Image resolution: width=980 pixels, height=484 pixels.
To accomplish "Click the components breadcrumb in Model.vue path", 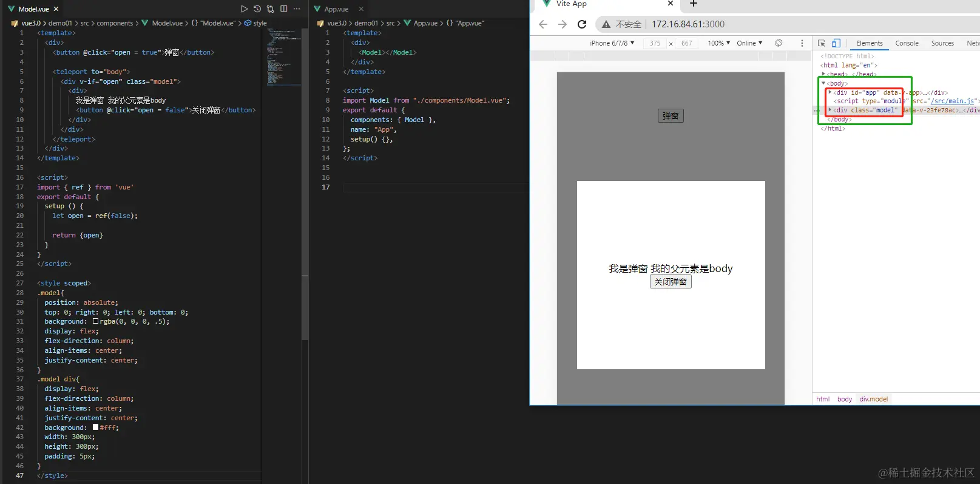I will pyautogui.click(x=115, y=23).
